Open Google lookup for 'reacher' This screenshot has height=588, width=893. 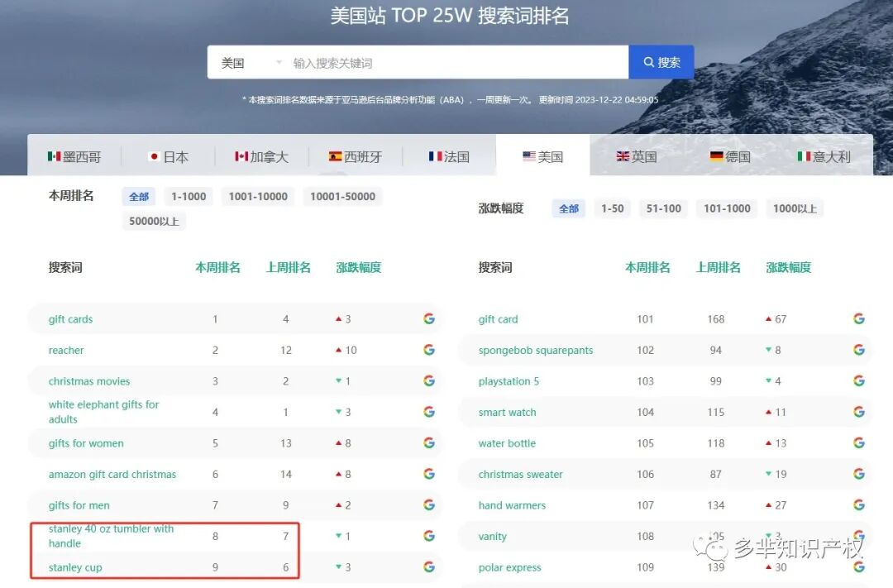tap(428, 350)
